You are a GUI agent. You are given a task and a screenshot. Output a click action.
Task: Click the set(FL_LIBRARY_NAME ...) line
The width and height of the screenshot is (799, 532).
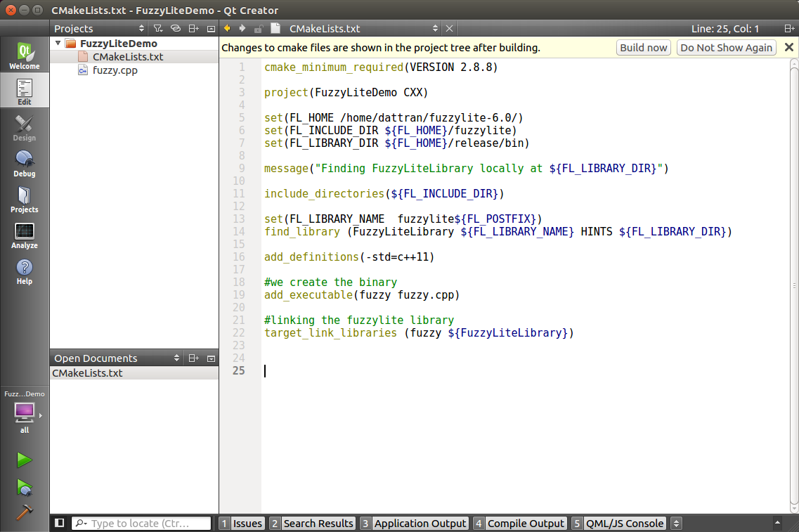[403, 219]
